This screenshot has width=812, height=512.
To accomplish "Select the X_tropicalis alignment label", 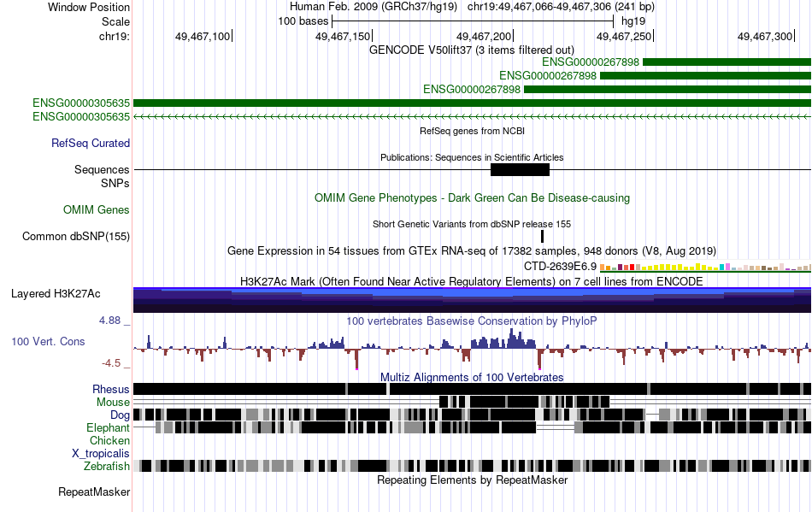I will (101, 454).
